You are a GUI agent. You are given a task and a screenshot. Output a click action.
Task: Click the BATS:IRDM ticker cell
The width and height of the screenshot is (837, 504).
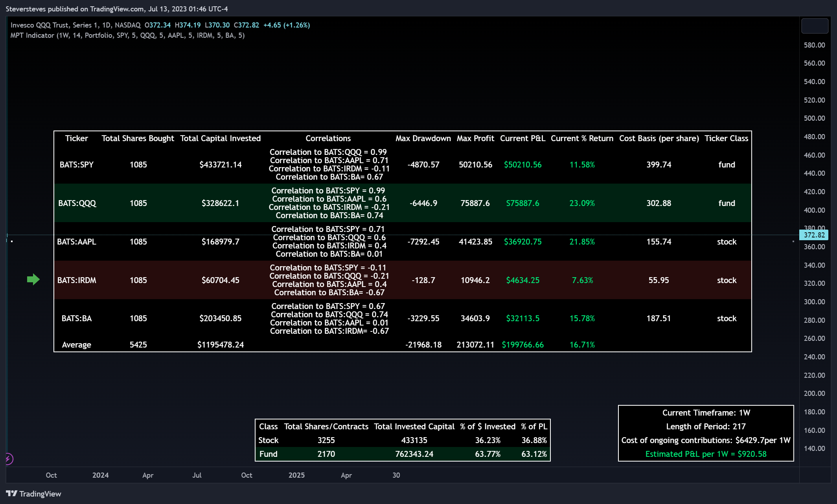click(77, 280)
